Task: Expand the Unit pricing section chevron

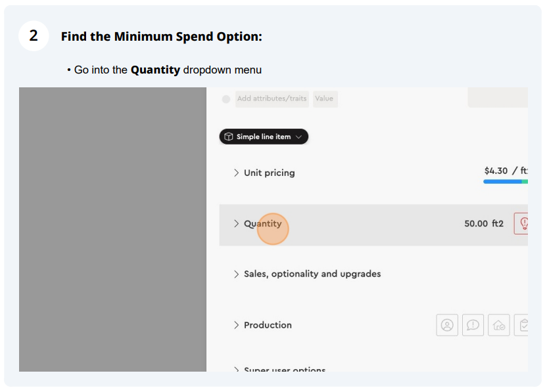Action: point(236,173)
